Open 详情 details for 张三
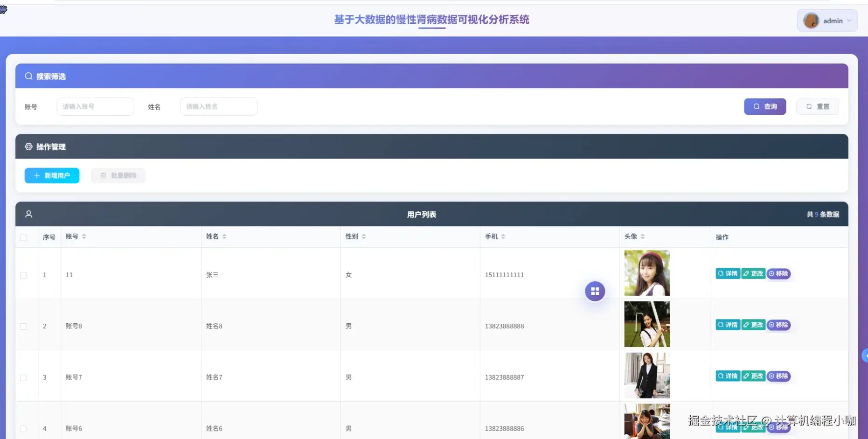The width and height of the screenshot is (868, 439). pyautogui.click(x=728, y=274)
